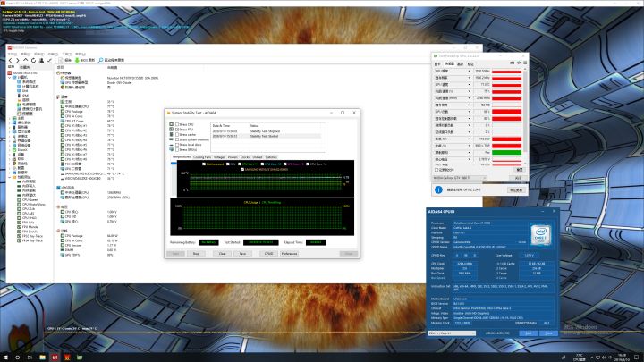
Task: Click the GPU-Z screenshot camera icon
Action: point(512,63)
